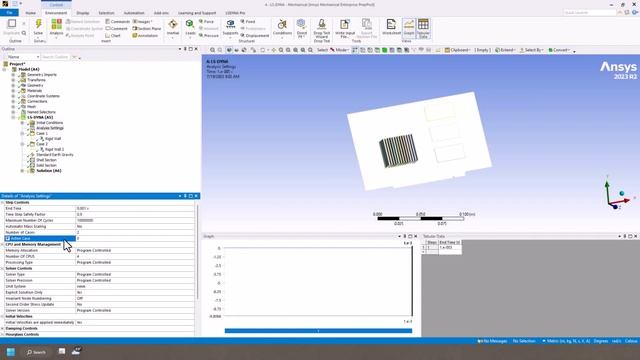The width and height of the screenshot is (640, 360).
Task: Add a Displacement support
Action: [x=255, y=36]
